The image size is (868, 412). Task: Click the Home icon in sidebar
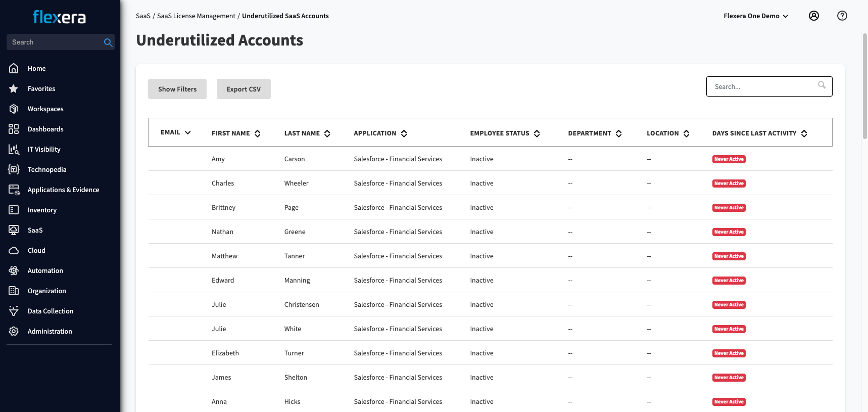coord(14,68)
